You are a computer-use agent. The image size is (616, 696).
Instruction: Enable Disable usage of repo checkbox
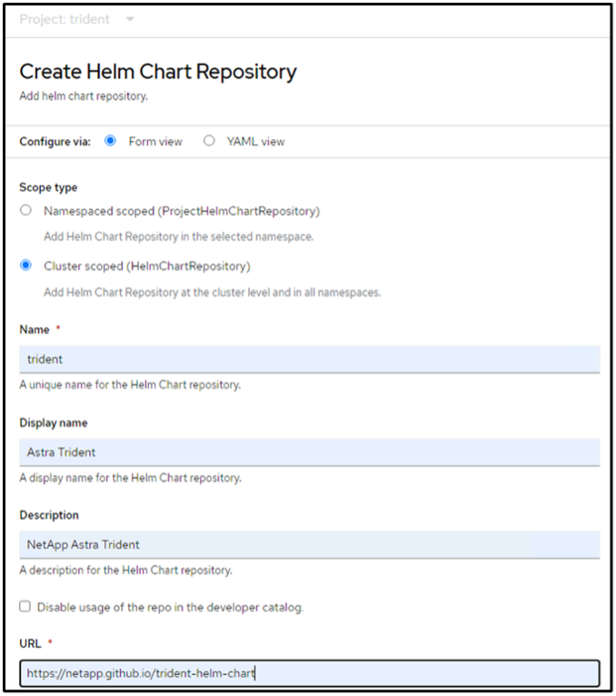click(25, 606)
